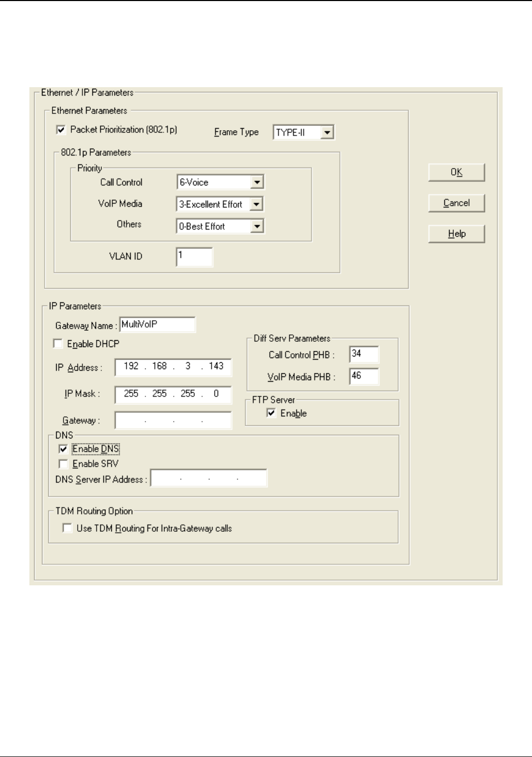
Task: Click the Cancel button
Action: (456, 203)
